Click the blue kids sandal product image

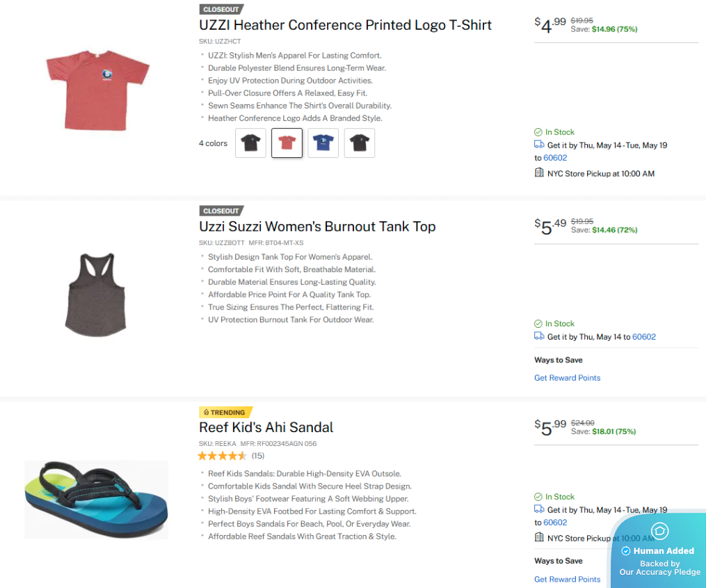point(97,499)
